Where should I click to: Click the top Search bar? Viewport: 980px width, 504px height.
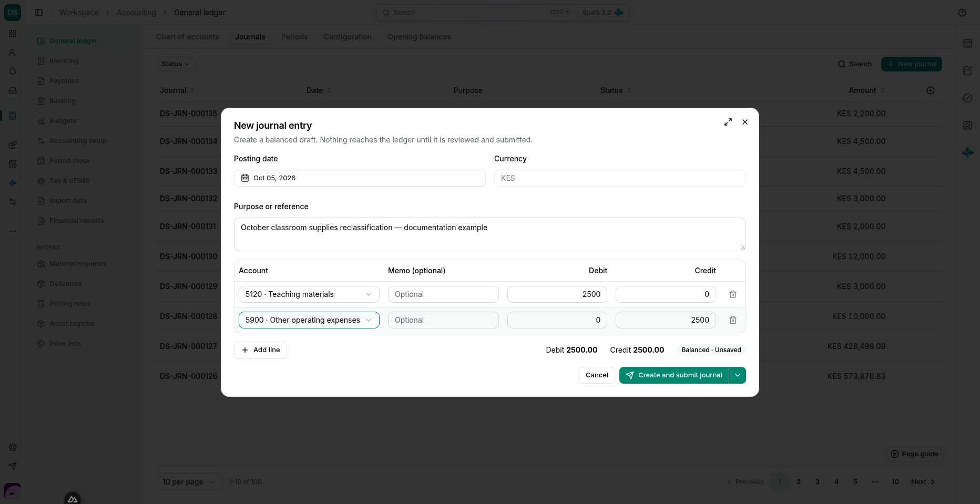tap(502, 13)
